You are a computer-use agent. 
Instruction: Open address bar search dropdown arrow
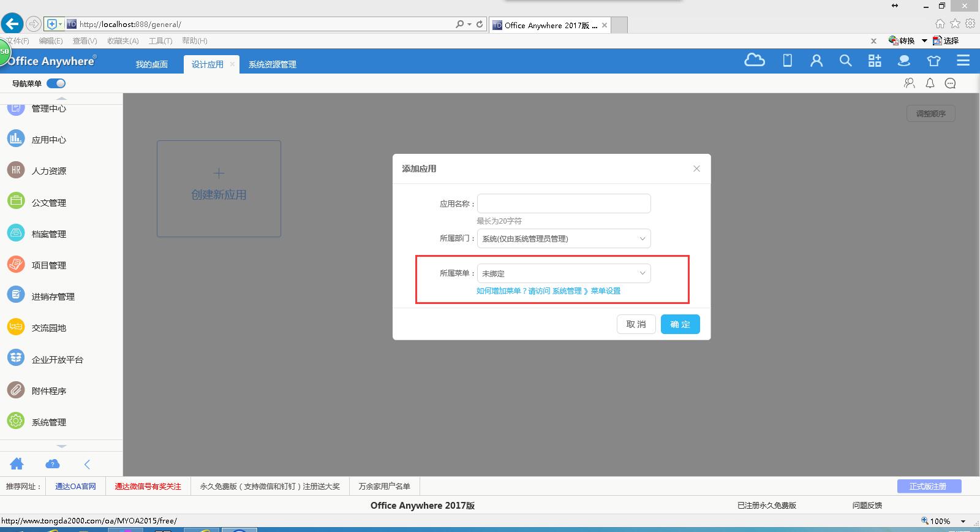pos(469,25)
